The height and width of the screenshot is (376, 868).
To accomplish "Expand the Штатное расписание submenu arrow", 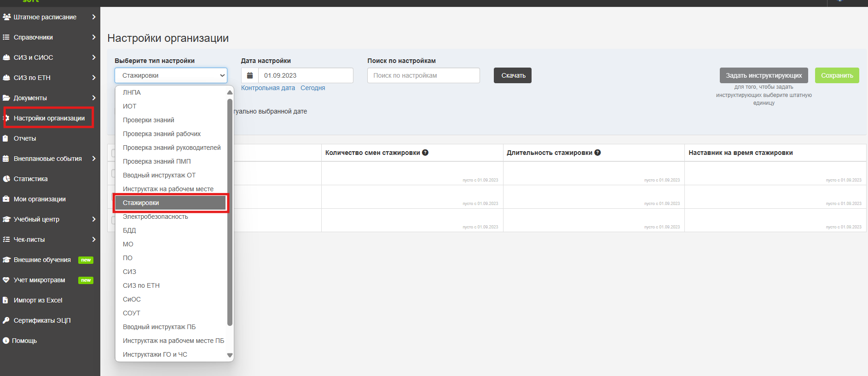I will coord(94,17).
